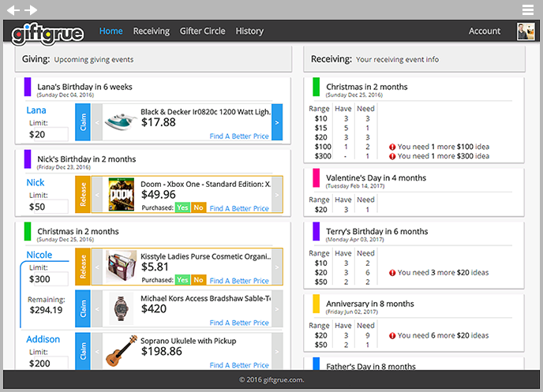Click the ukulele thumbnail
Screen dimensions: 543x392
click(122, 350)
